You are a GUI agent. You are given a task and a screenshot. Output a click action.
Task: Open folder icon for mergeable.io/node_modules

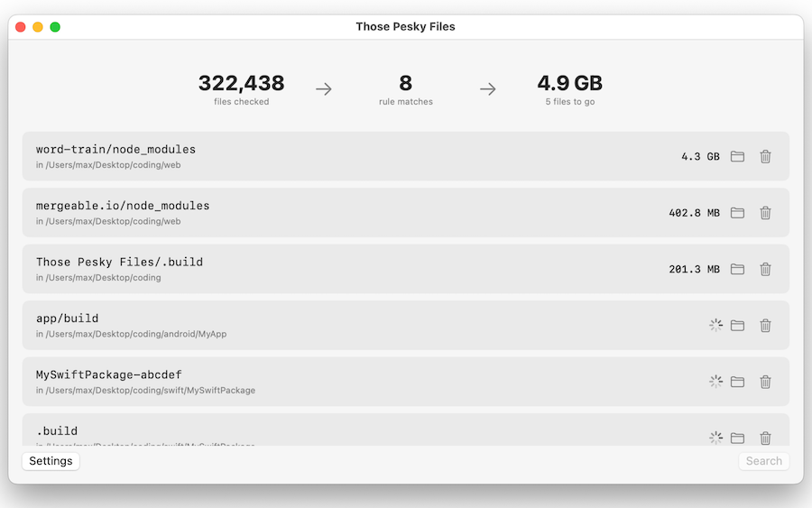737,213
